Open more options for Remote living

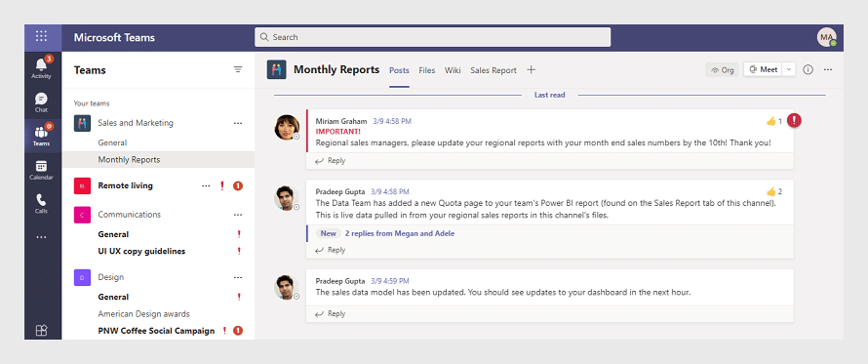click(206, 185)
